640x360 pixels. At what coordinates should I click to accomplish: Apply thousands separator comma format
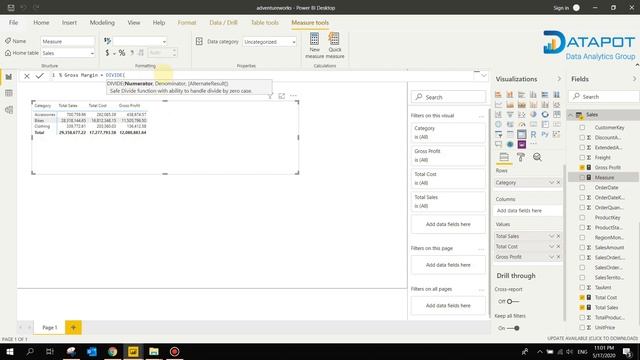[132, 53]
